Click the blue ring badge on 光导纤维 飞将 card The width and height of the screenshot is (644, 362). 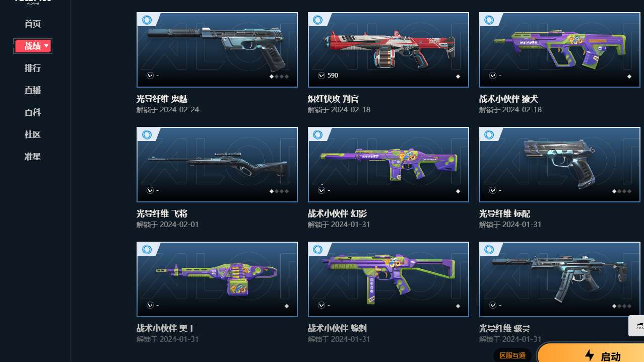pyautogui.click(x=147, y=135)
